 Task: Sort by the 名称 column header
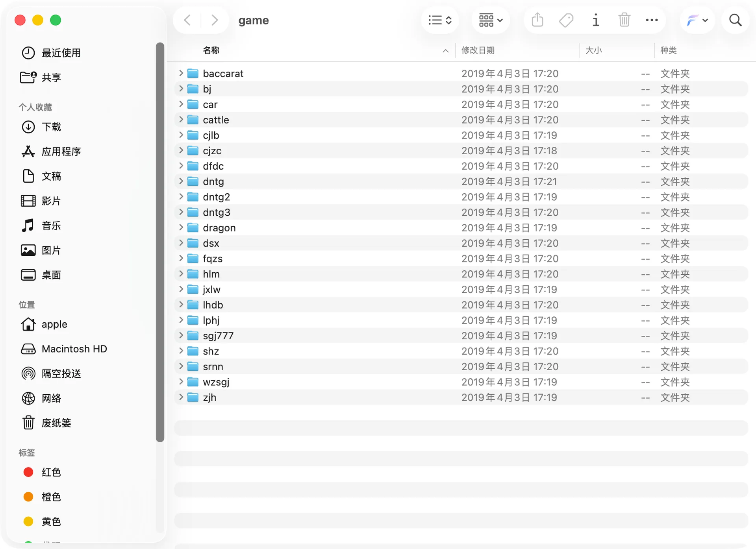click(211, 50)
